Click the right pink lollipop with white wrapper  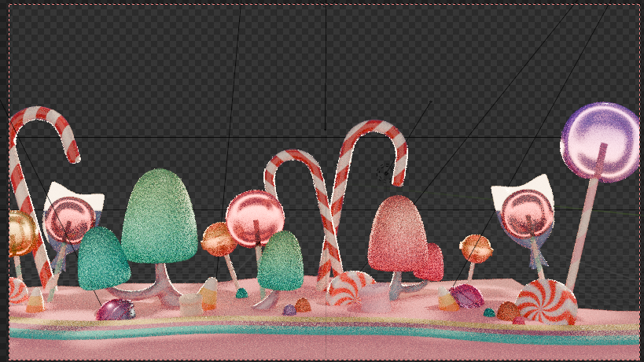tap(527, 212)
